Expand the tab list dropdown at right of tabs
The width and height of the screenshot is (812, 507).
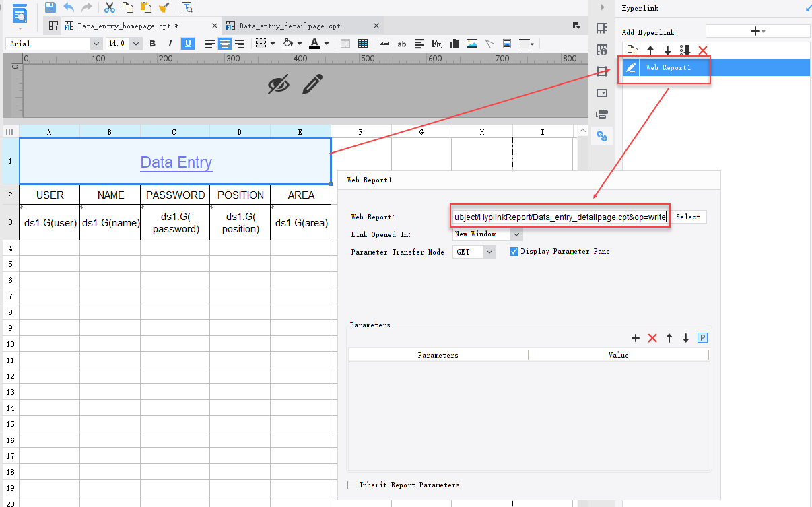[x=576, y=26]
